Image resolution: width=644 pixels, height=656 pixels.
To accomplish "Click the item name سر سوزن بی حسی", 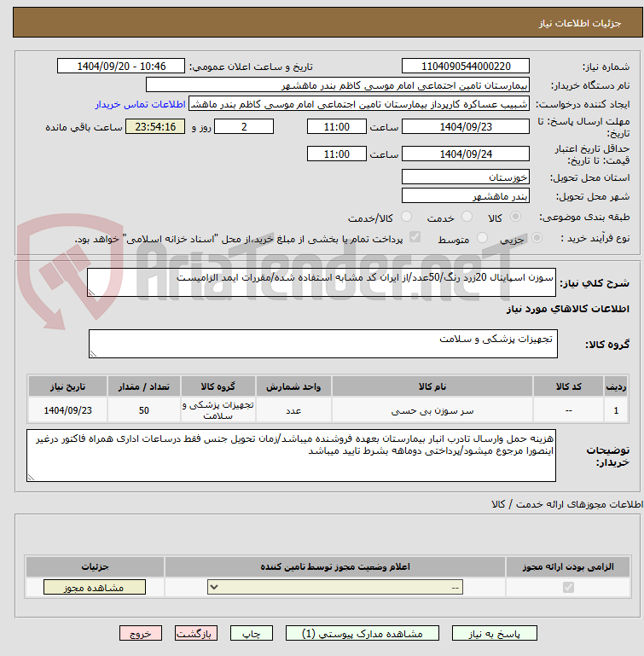I will 432,411.
